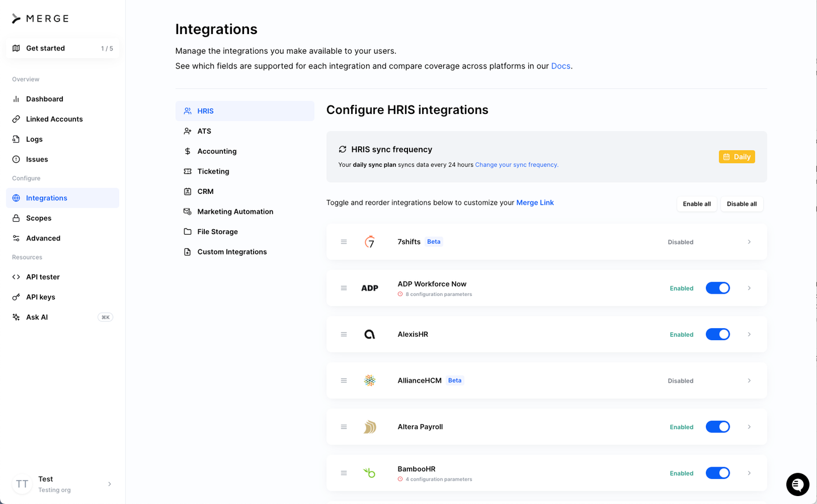Expand the 7shifts row chevron
The height and width of the screenshot is (504, 817).
[x=749, y=242]
